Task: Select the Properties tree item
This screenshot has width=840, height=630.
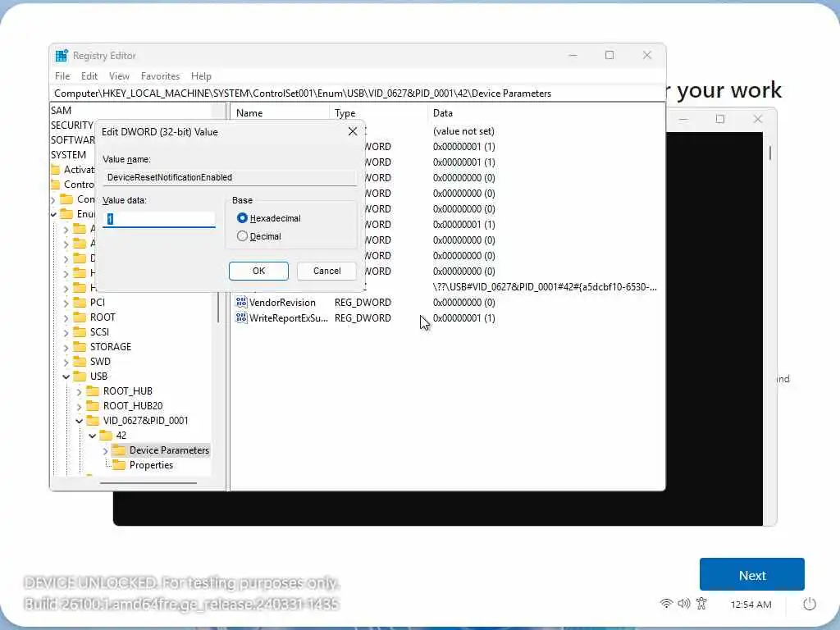Action: coord(151,465)
